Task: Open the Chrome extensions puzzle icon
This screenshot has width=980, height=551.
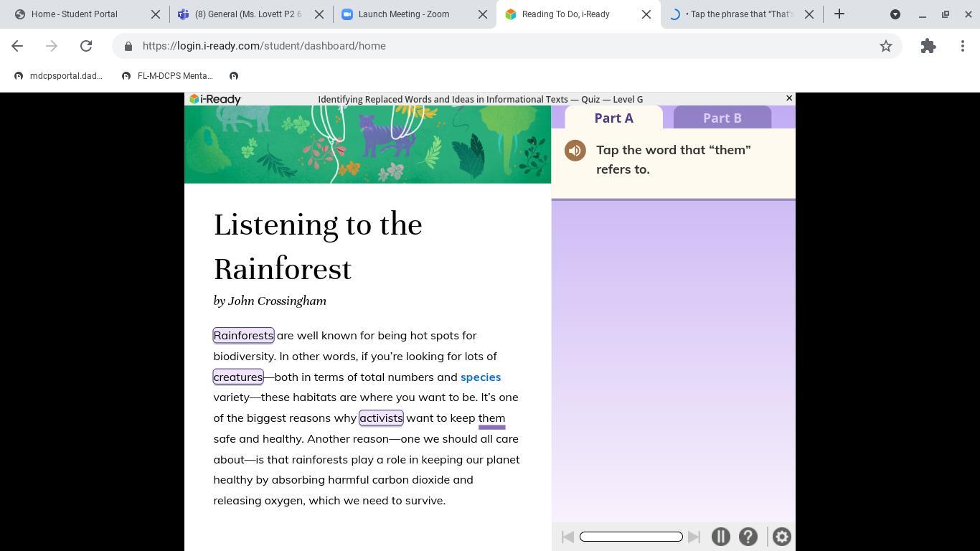Action: click(x=928, y=46)
